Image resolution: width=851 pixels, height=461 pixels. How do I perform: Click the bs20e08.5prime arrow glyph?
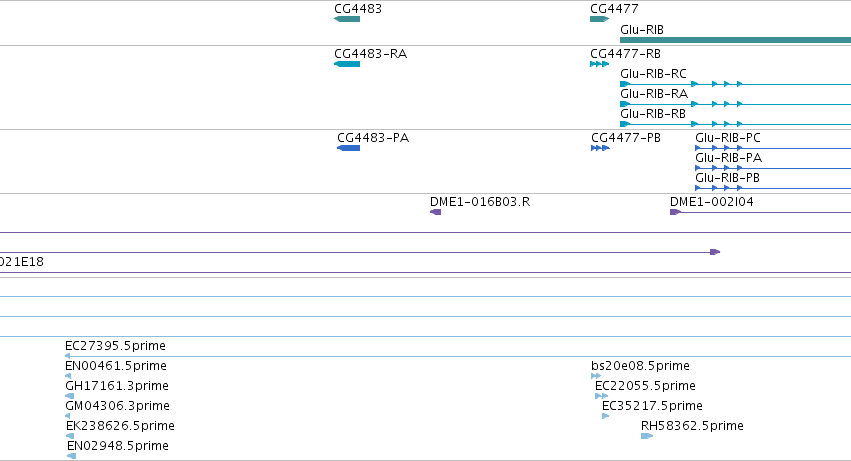(x=596, y=376)
